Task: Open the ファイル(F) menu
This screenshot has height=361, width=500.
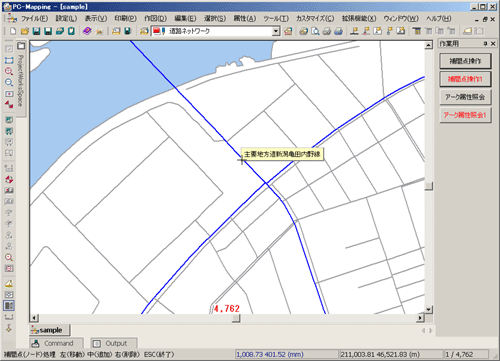Action: (35, 19)
